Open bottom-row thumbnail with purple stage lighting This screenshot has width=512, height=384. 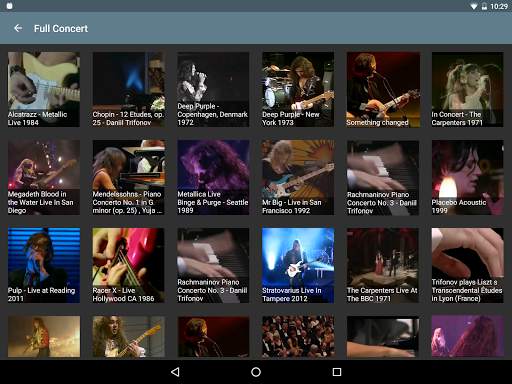point(467,337)
